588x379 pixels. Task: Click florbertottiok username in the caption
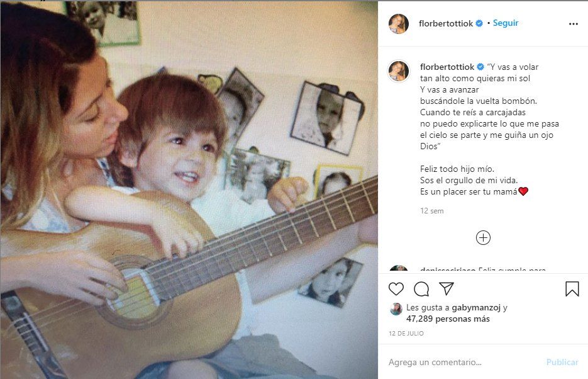click(x=447, y=67)
